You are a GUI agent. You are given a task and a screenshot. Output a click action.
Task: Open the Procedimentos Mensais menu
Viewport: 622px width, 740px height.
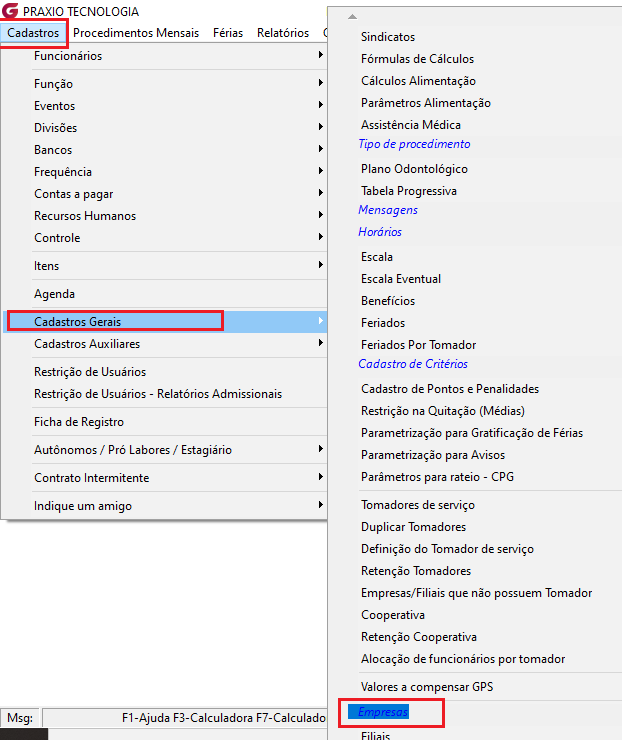pyautogui.click(x=136, y=33)
